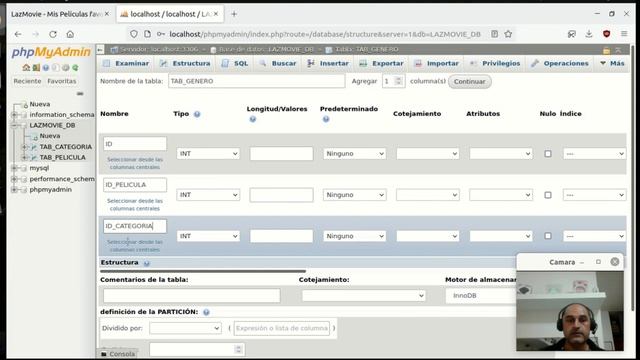This screenshot has height=360, width=640.
Task: Open the Insertar tab
Action: [x=328, y=64]
